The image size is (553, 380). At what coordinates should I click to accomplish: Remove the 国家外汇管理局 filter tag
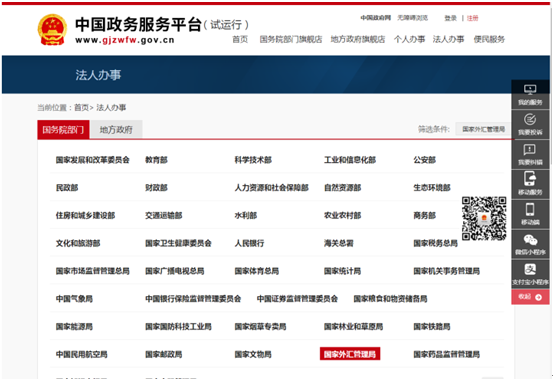(x=484, y=129)
